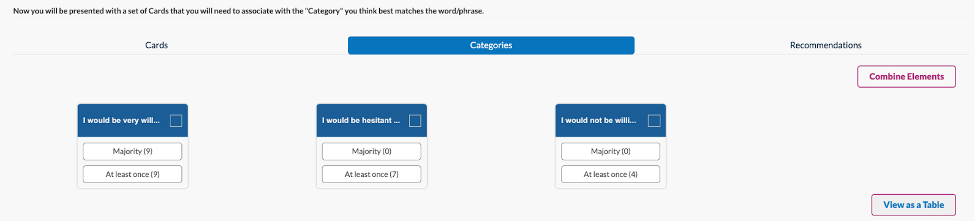Click the white panel of the hesitant category card
980x221 pixels.
pos(371,162)
